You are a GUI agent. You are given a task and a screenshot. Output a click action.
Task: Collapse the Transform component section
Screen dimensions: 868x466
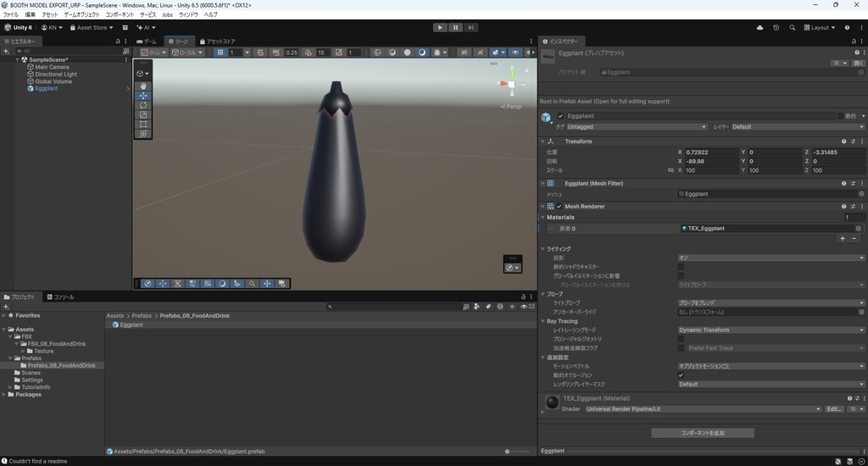point(542,141)
